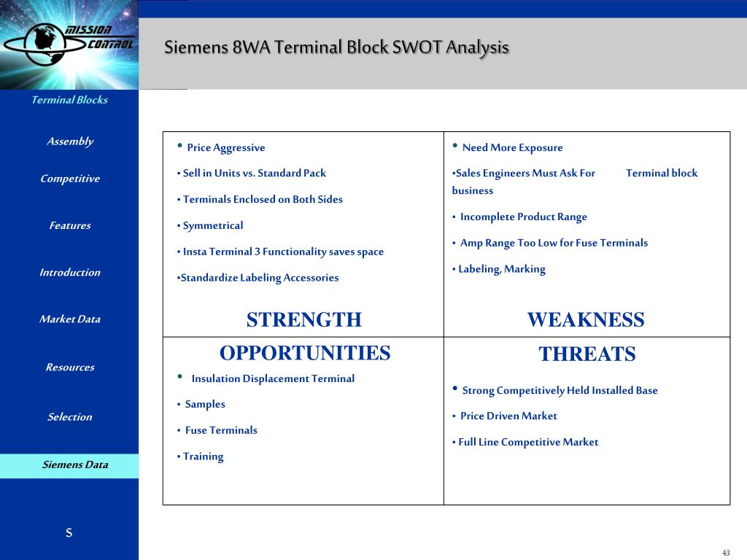The height and width of the screenshot is (560, 747).
Task: Select the THREATS quadrant heading
Action: 587,354
